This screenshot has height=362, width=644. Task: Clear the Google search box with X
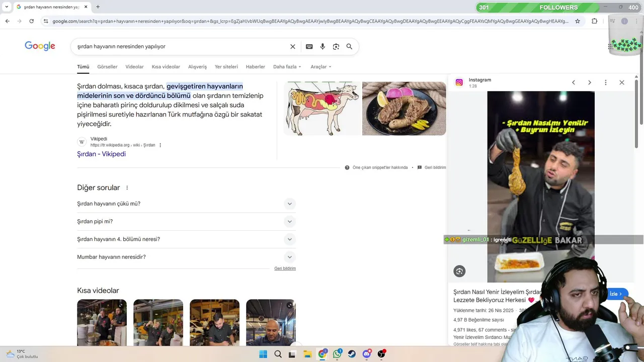point(293,46)
